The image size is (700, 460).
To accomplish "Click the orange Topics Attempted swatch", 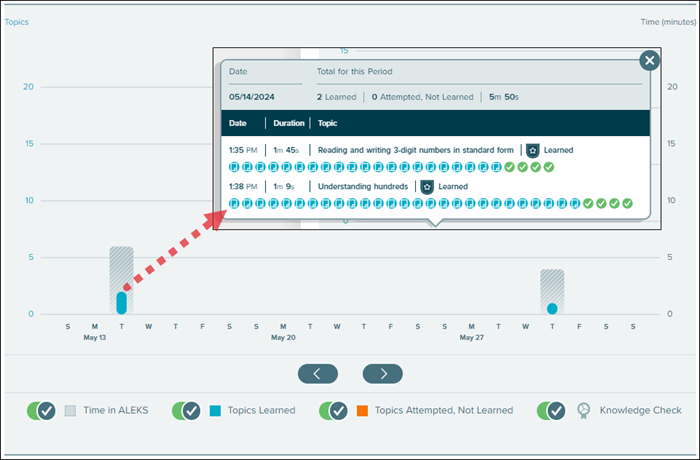I will coord(363,410).
